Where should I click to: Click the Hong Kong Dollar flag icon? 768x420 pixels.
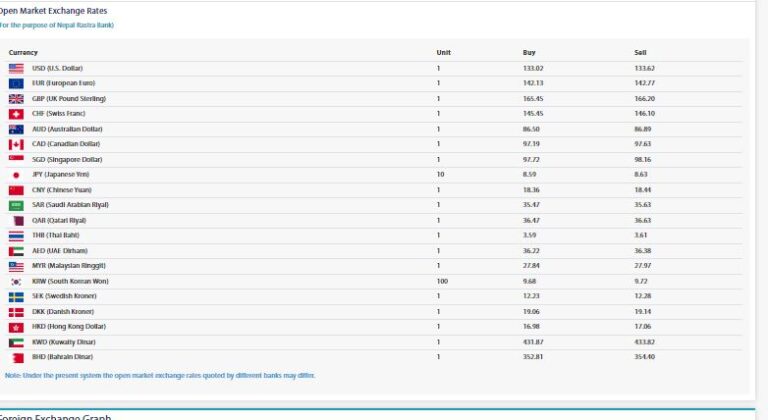pyautogui.click(x=16, y=327)
